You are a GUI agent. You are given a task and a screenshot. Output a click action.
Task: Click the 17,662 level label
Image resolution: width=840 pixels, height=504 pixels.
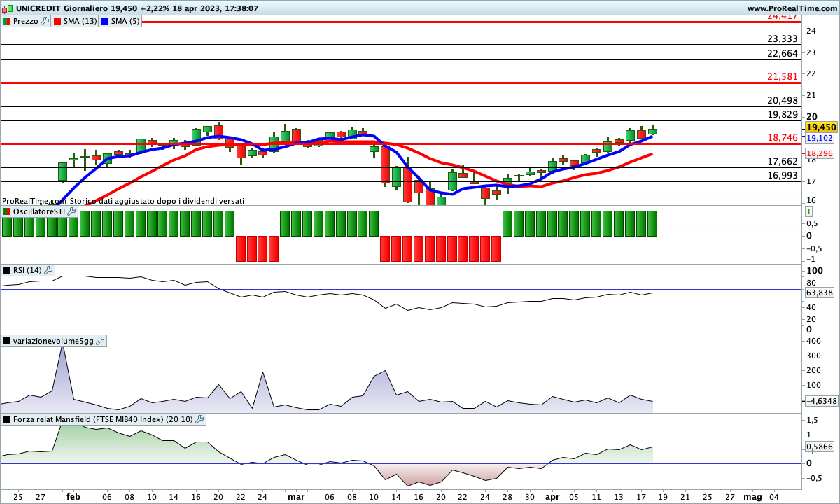(783, 161)
